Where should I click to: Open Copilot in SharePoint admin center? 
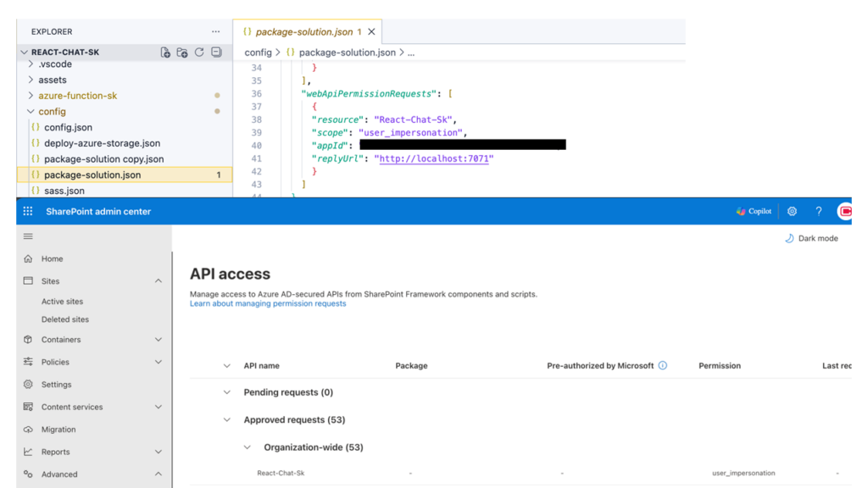tap(753, 211)
